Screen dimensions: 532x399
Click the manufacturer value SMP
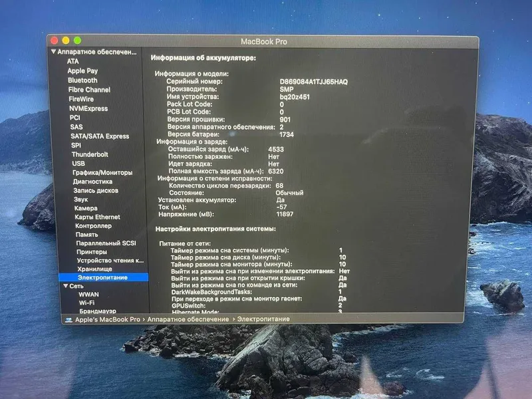click(287, 89)
